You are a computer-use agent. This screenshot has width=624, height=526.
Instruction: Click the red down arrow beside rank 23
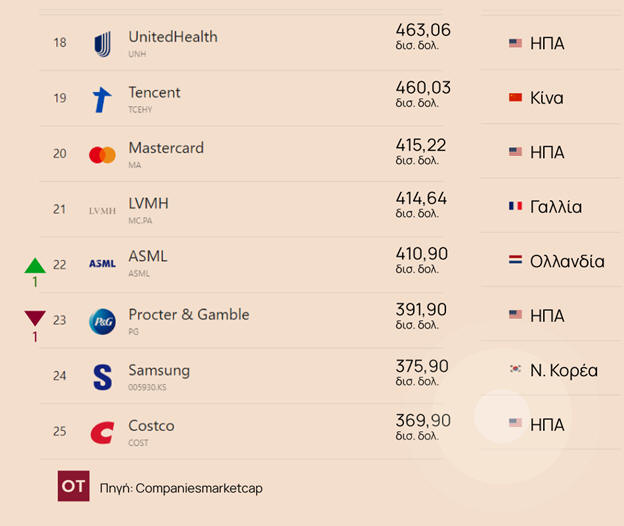point(35,319)
